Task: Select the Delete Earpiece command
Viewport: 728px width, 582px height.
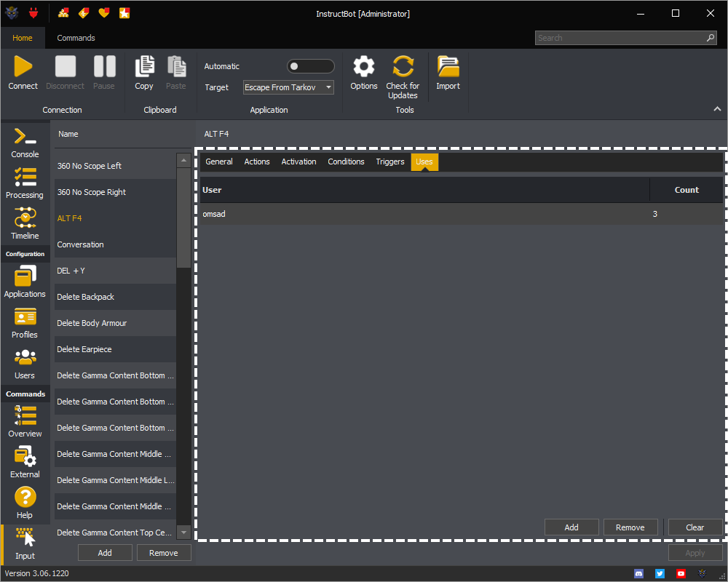Action: pos(115,349)
